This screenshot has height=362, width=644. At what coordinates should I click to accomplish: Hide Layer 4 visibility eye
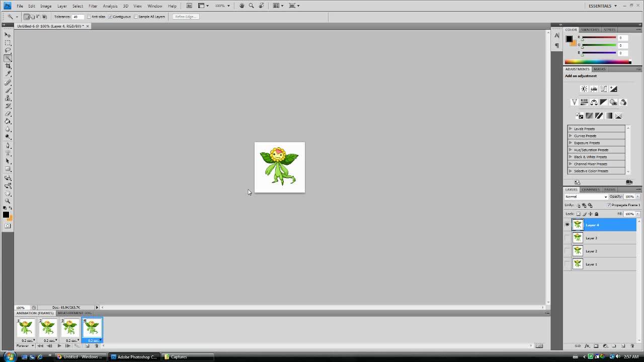(x=567, y=225)
